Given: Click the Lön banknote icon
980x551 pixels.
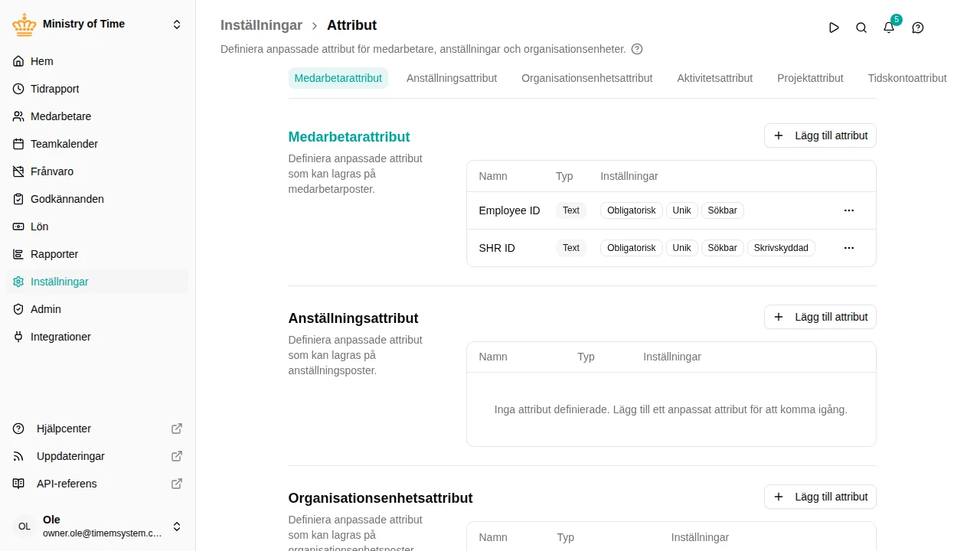Looking at the screenshot, I should click(18, 227).
